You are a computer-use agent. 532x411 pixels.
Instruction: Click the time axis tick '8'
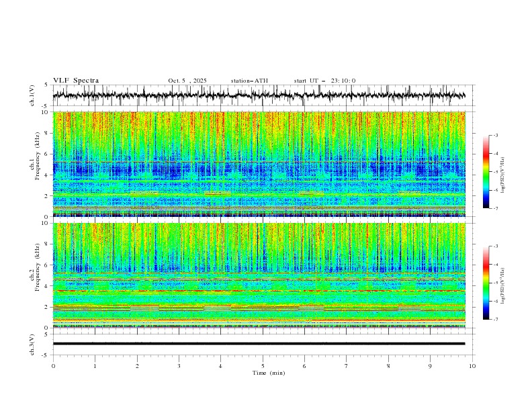tap(388, 366)
